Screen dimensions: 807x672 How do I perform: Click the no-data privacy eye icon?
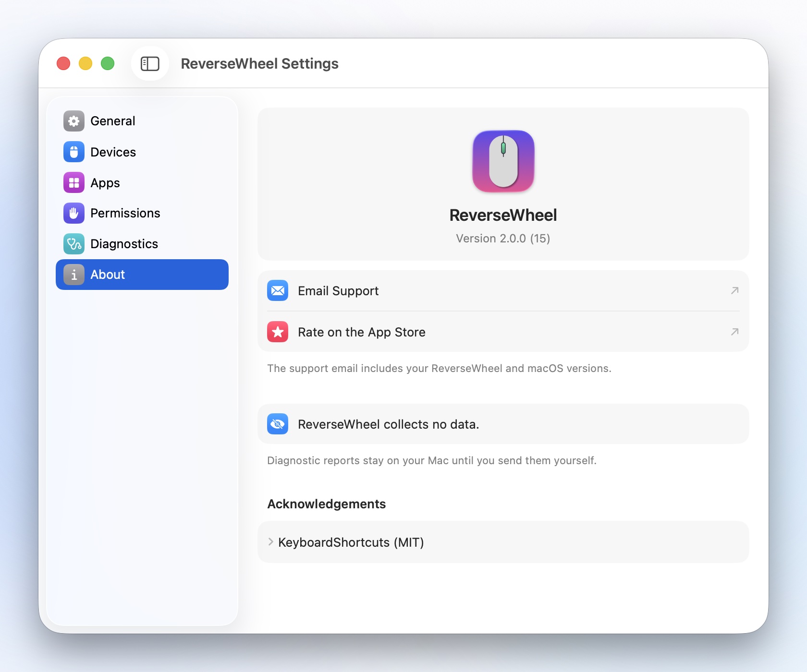point(278,424)
